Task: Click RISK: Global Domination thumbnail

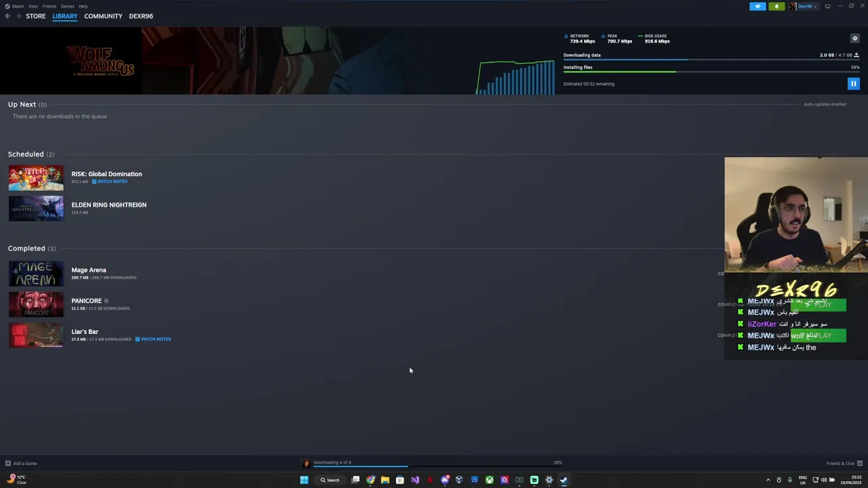Action: point(36,178)
